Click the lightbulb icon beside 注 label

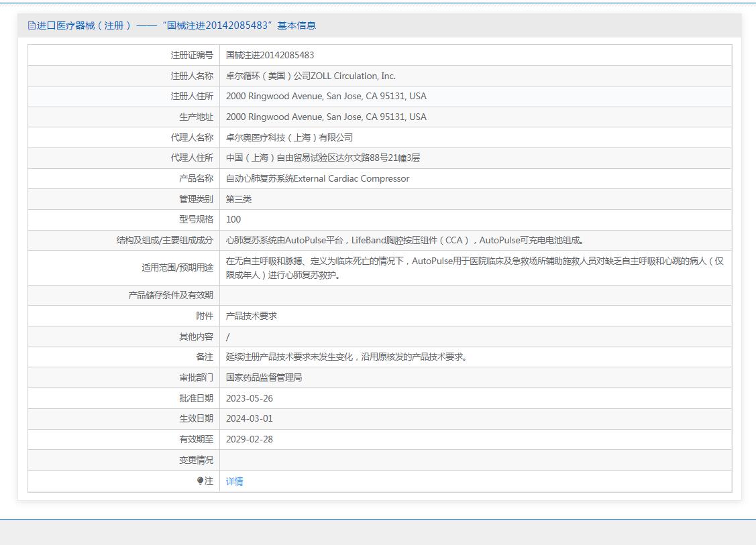click(x=200, y=481)
